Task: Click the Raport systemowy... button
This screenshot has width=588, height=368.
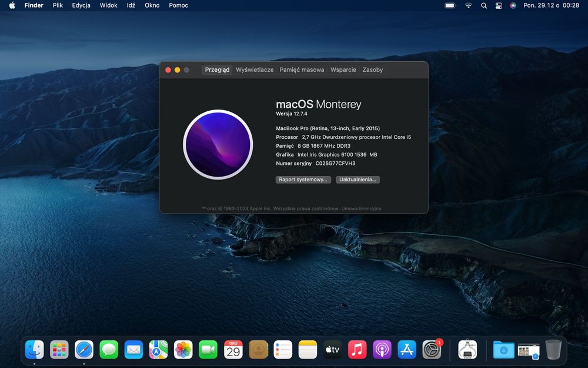Action: tap(303, 180)
